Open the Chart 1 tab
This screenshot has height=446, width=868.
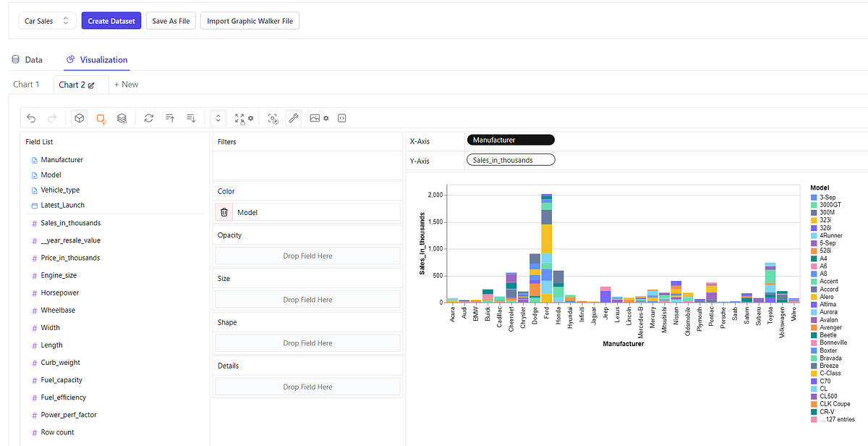[27, 85]
